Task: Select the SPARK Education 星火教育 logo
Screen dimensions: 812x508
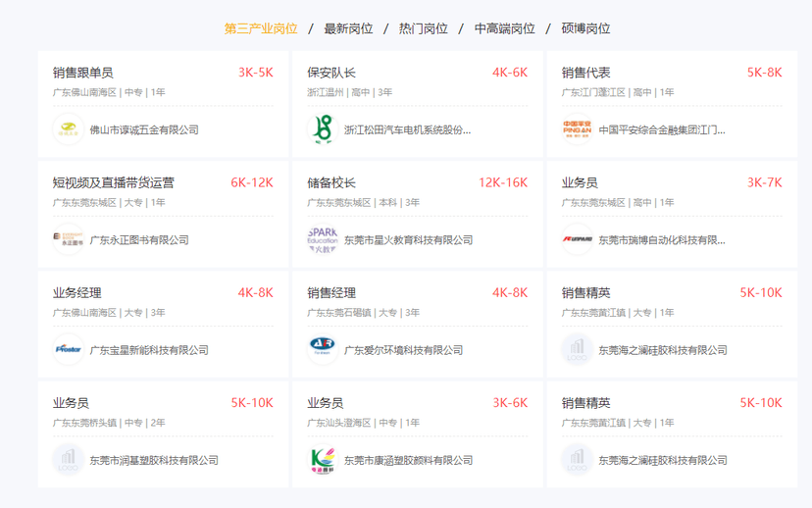Action: coord(322,239)
